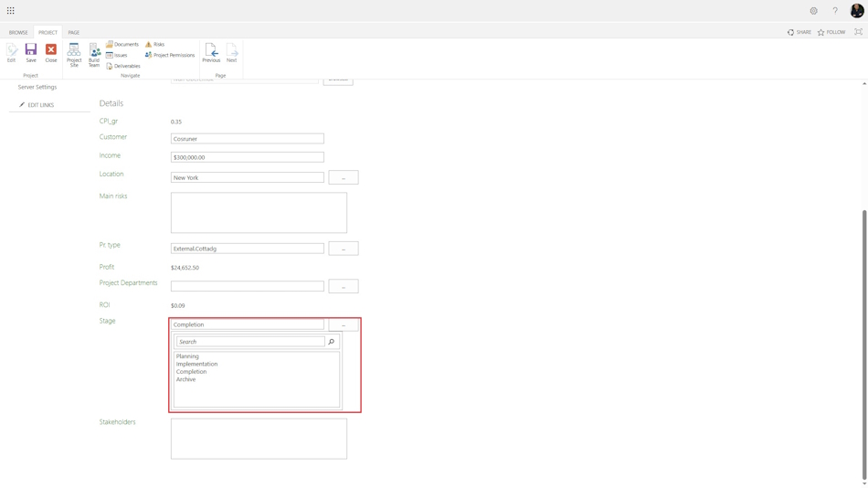
Task: Switch to the BROWSE tab
Action: click(18, 32)
